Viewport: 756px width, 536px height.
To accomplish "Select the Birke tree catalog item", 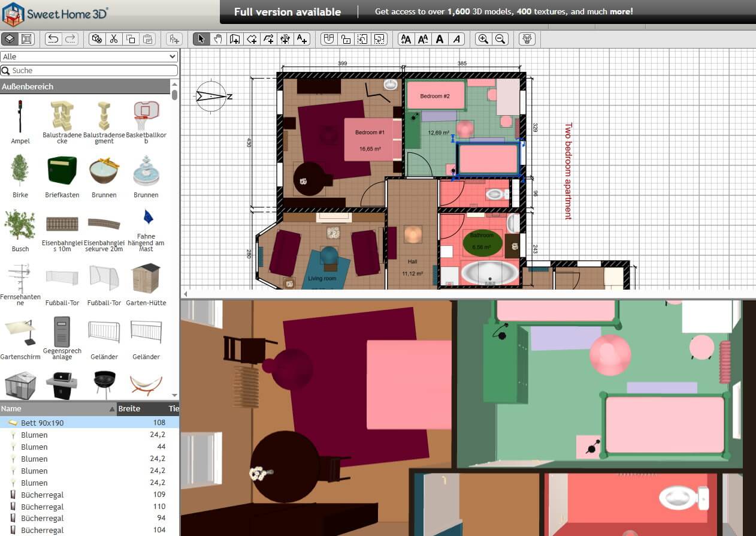I will pyautogui.click(x=20, y=177).
